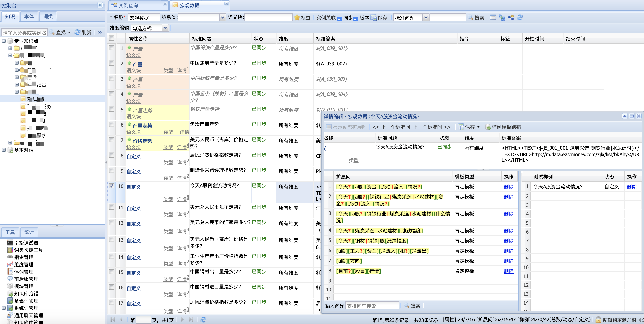Switch to the 统计 tab
Image resolution: width=644 pixels, height=324 pixels.
tap(29, 232)
